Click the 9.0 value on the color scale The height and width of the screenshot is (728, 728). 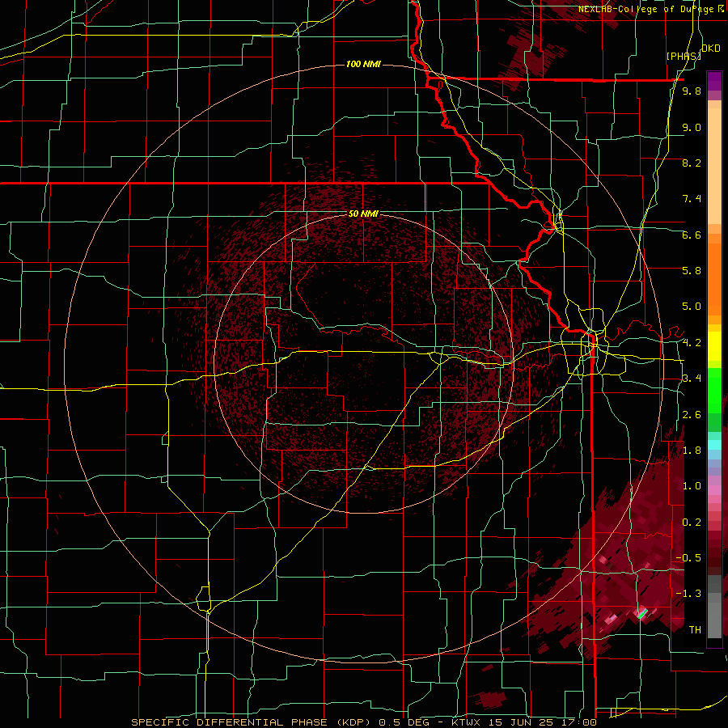coord(692,127)
